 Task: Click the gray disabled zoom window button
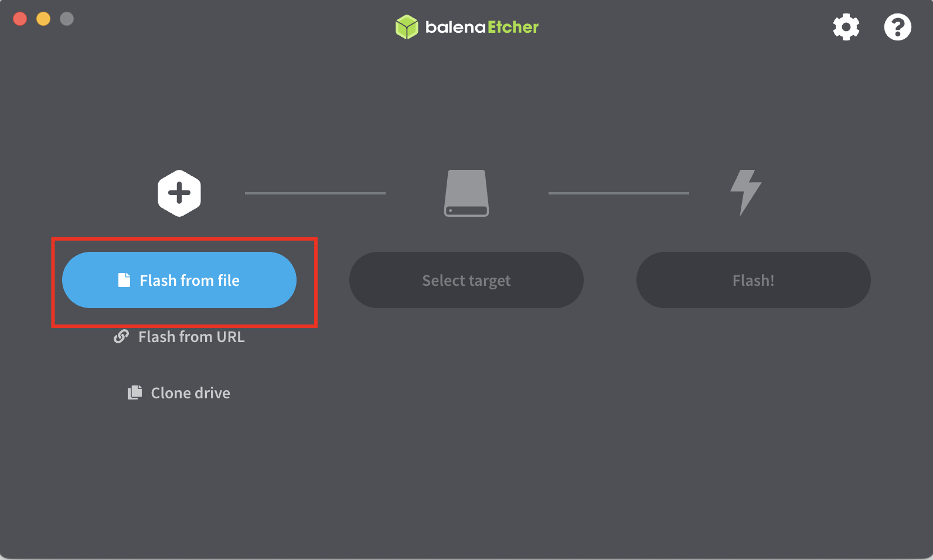pos(67,19)
